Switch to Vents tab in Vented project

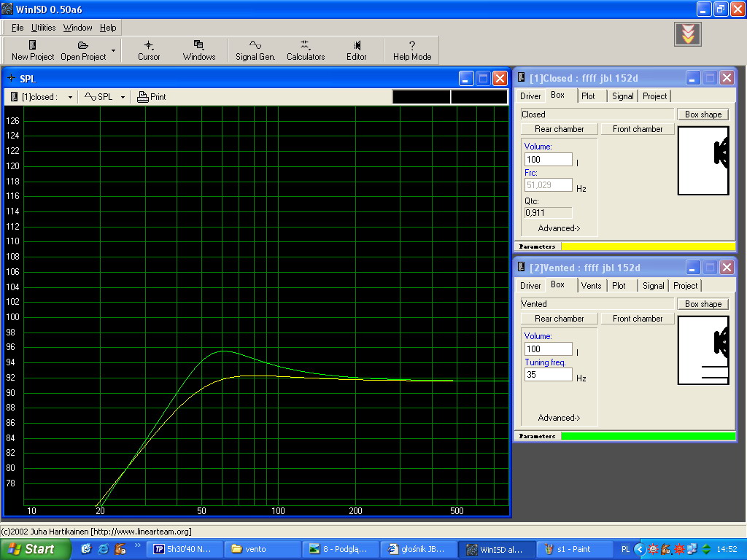tap(591, 286)
